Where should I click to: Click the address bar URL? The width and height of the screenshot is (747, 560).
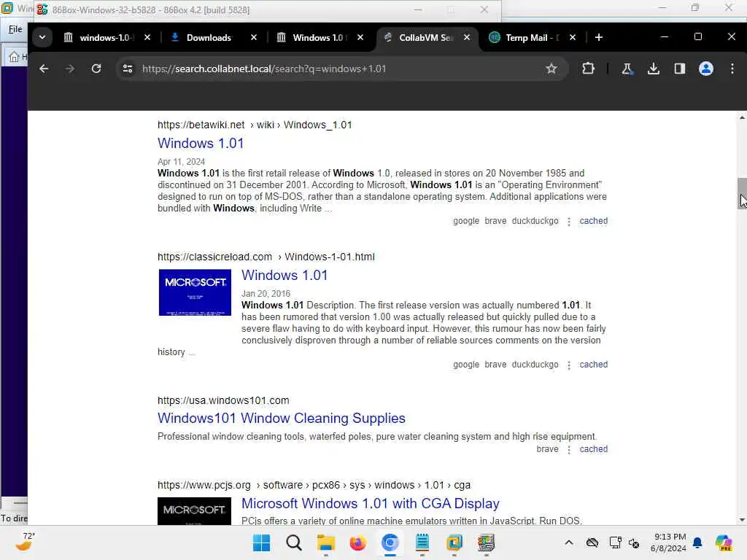[x=264, y=69]
